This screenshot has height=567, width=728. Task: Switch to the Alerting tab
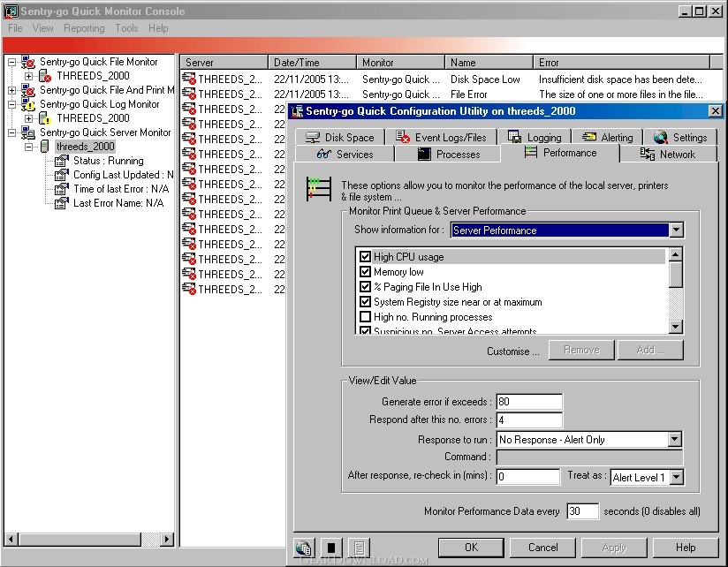click(607, 138)
